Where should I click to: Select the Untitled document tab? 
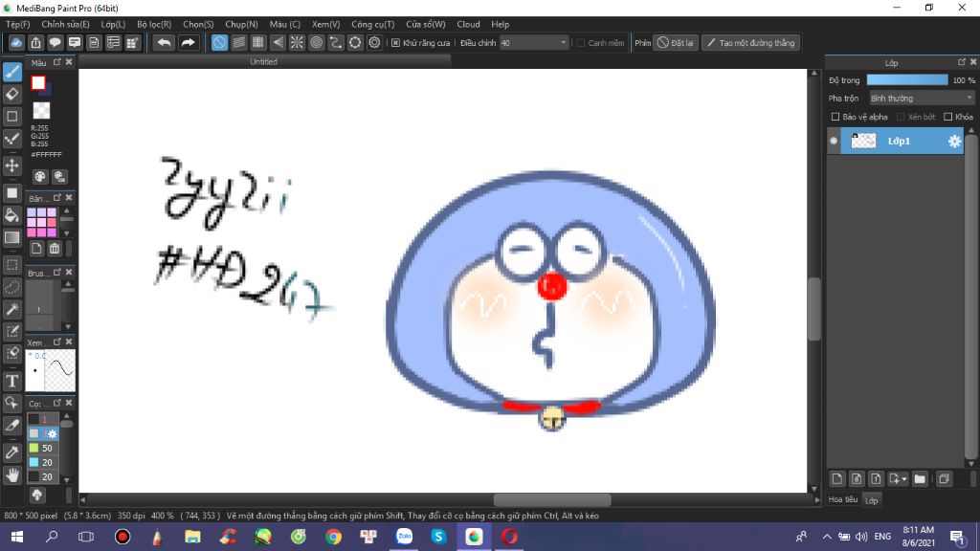click(x=264, y=62)
